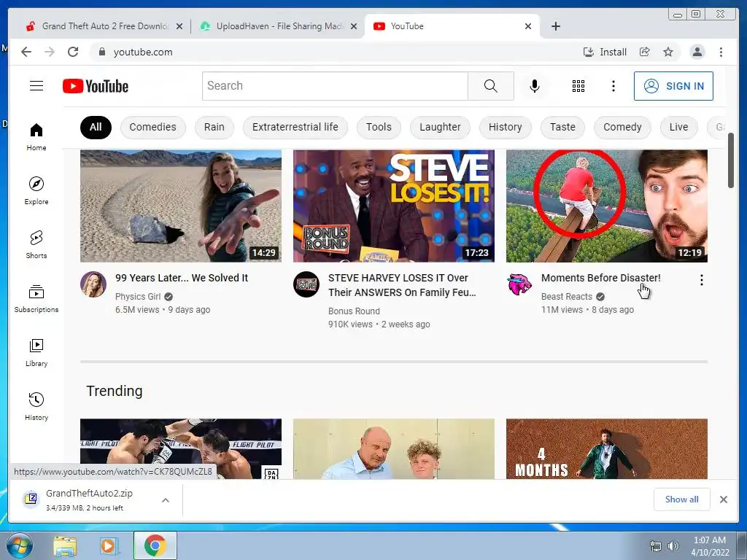This screenshot has height=560, width=747.
Task: Select Extraterrestrial life filter chip
Action: tap(295, 127)
